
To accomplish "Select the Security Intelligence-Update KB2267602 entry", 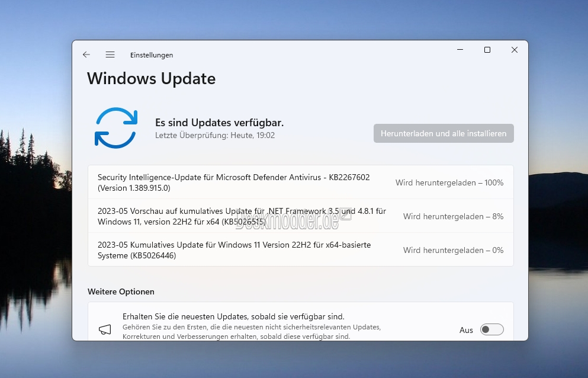I will tap(301, 182).
